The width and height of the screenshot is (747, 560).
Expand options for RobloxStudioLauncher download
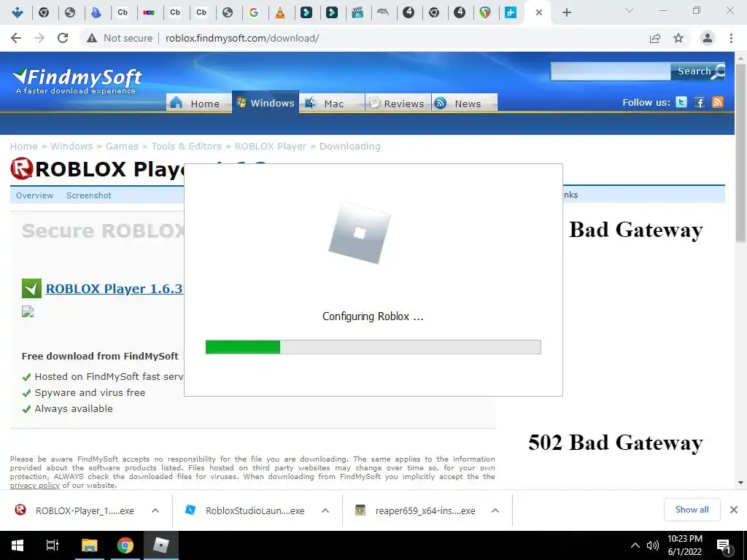325,510
